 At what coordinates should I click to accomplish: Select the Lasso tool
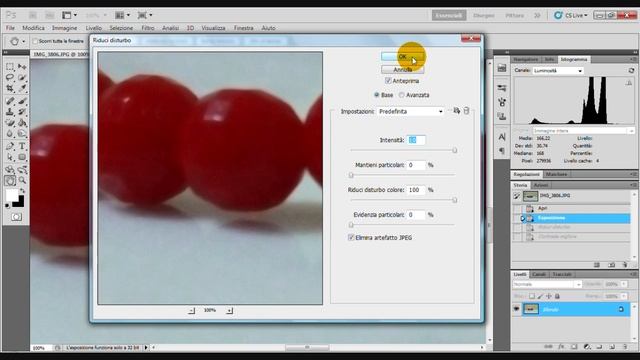pos(10,78)
